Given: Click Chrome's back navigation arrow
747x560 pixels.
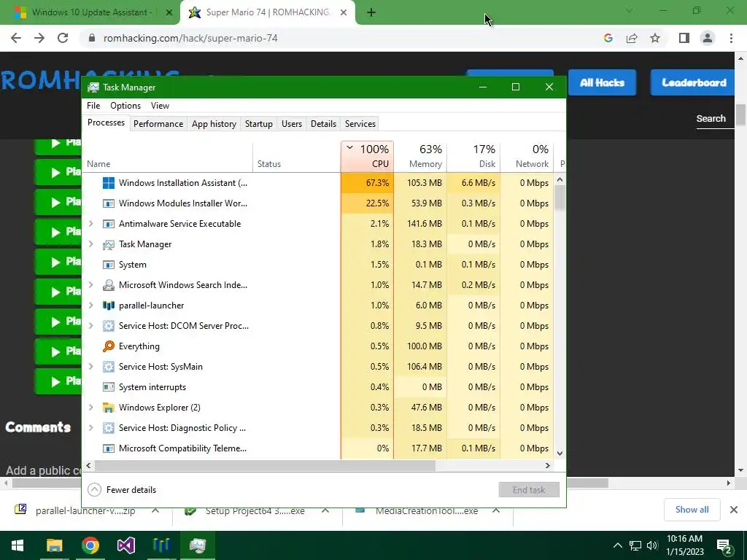Looking at the screenshot, I should (x=16, y=38).
